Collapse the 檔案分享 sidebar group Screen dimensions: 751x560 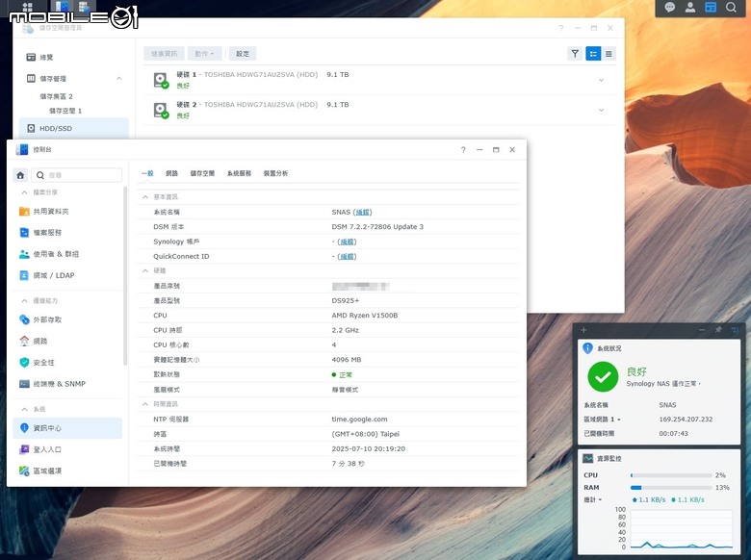pos(24,191)
